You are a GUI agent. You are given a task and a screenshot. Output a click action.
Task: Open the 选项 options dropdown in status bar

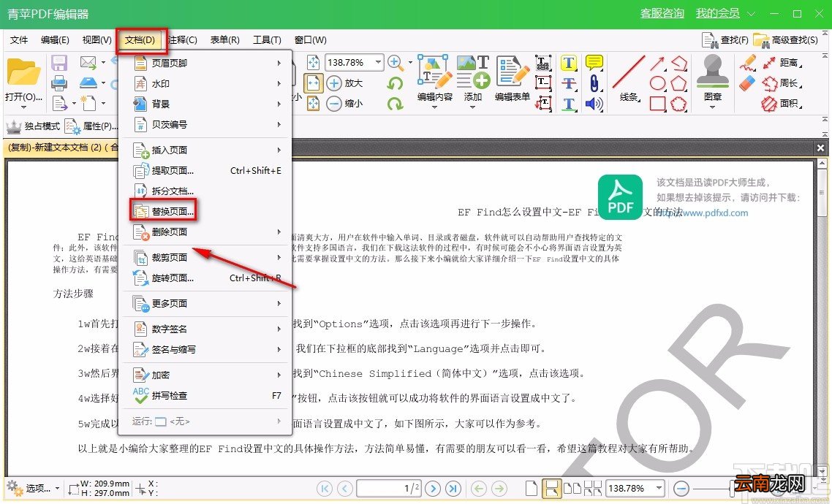(x=33, y=488)
